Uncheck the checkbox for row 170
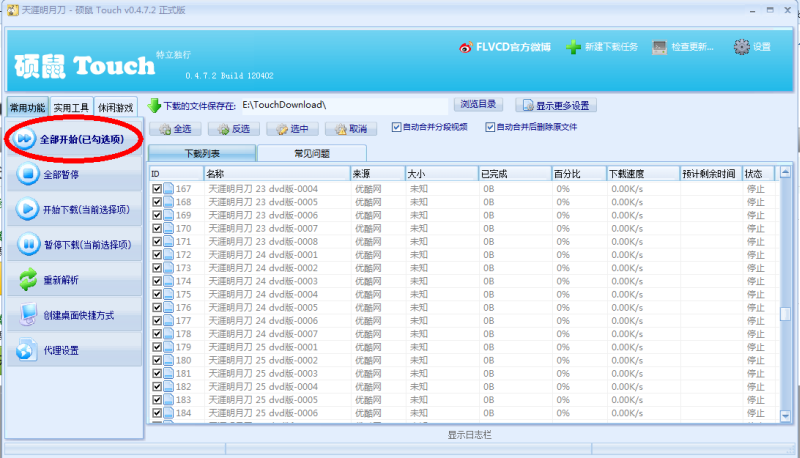Viewport: 800px width, 458px height. [157, 228]
